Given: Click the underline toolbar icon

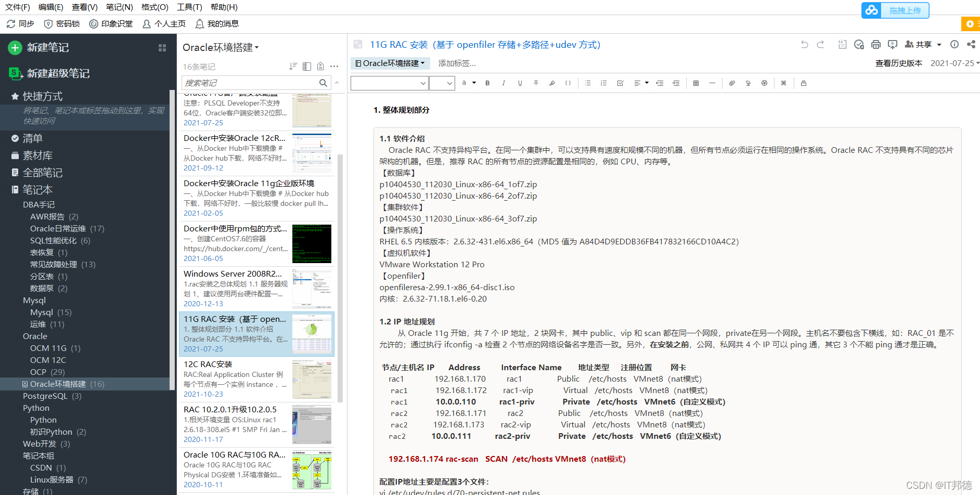Looking at the screenshot, I should (x=520, y=83).
